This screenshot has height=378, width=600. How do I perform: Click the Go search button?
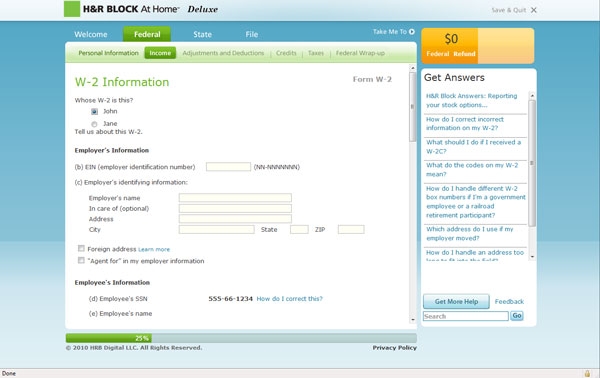(517, 316)
